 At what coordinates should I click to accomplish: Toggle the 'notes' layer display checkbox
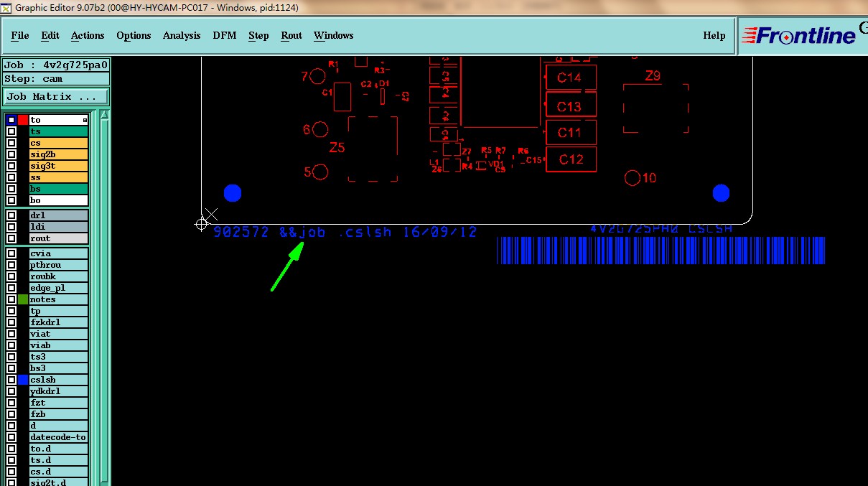tap(11, 299)
